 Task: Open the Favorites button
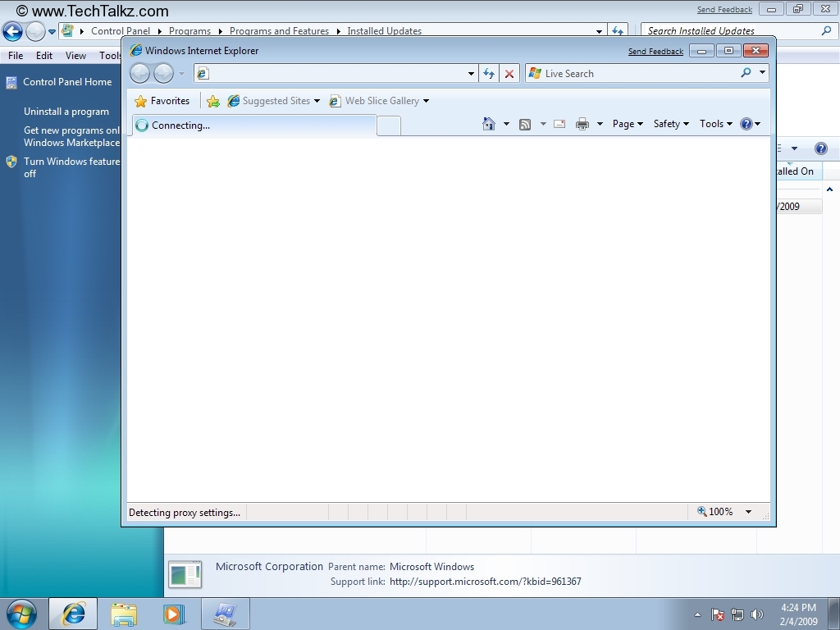pyautogui.click(x=162, y=101)
